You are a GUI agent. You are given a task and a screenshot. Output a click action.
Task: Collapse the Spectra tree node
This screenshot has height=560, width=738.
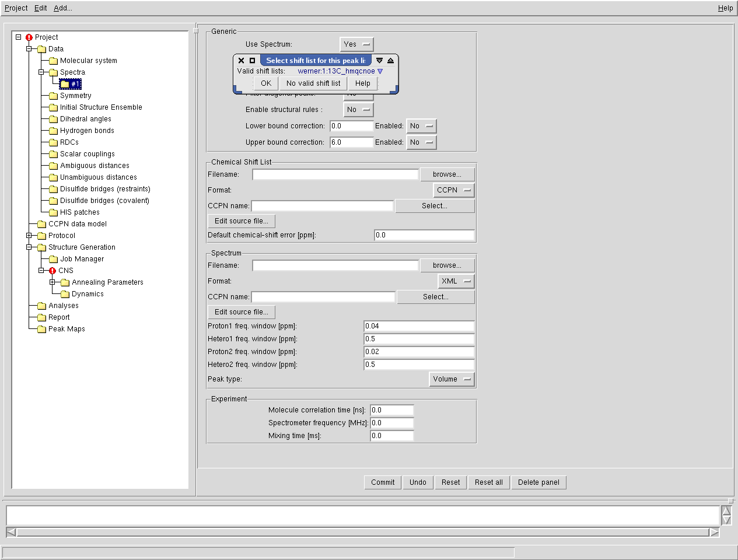click(x=41, y=72)
